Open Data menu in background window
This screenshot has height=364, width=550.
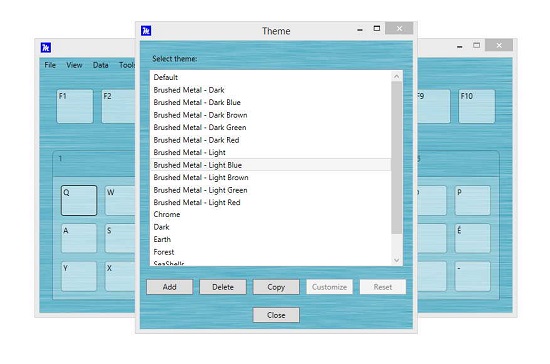coord(101,65)
